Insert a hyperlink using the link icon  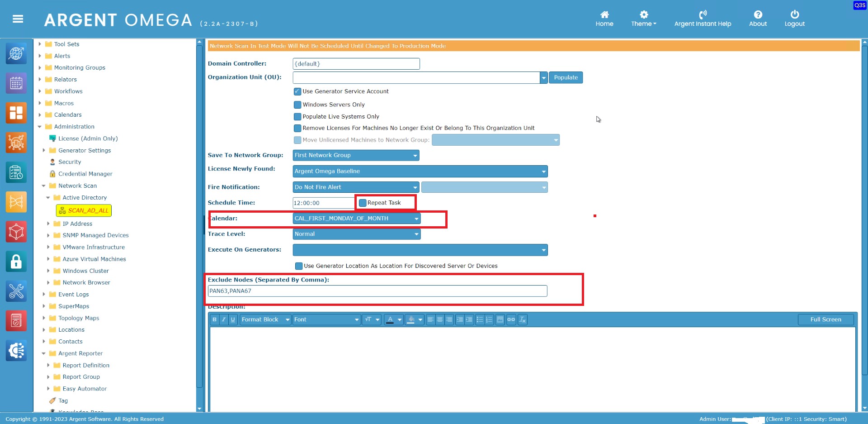pyautogui.click(x=511, y=319)
